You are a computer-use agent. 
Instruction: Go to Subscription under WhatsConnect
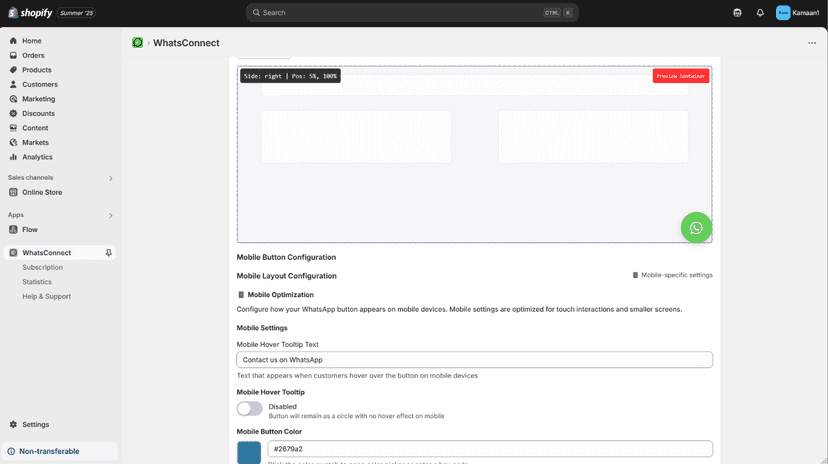pyautogui.click(x=42, y=267)
